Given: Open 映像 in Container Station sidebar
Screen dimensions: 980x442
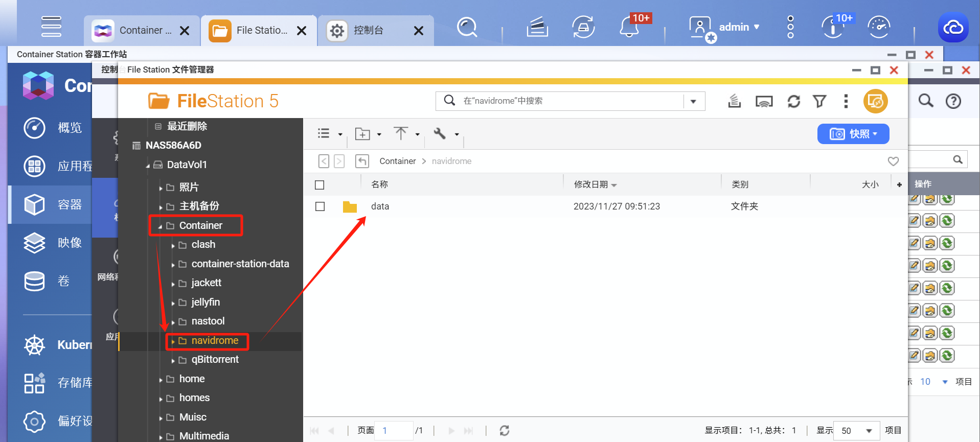Looking at the screenshot, I should click(53, 243).
